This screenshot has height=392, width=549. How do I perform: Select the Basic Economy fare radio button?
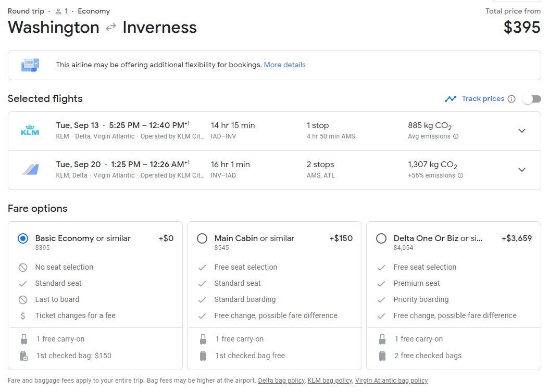coord(23,238)
